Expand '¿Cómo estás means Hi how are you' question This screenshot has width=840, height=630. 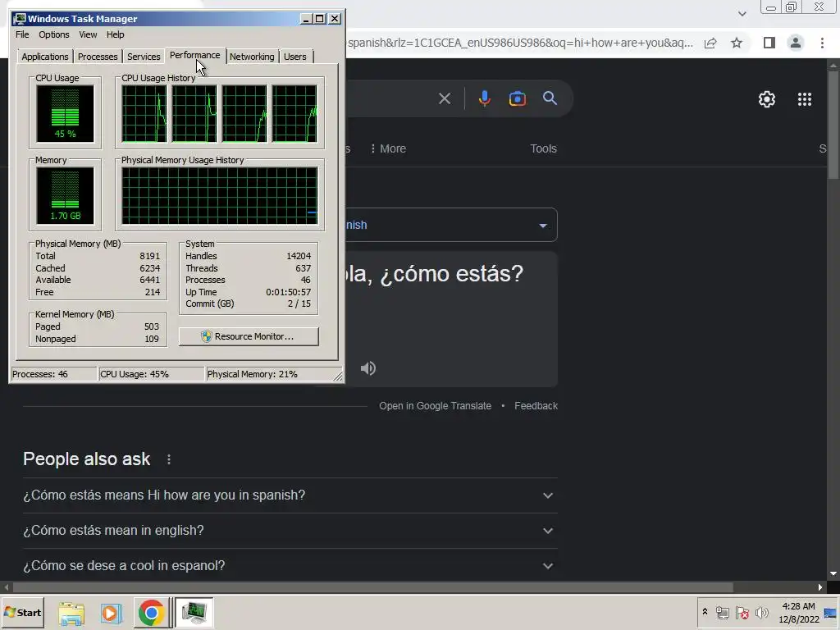tap(290, 495)
